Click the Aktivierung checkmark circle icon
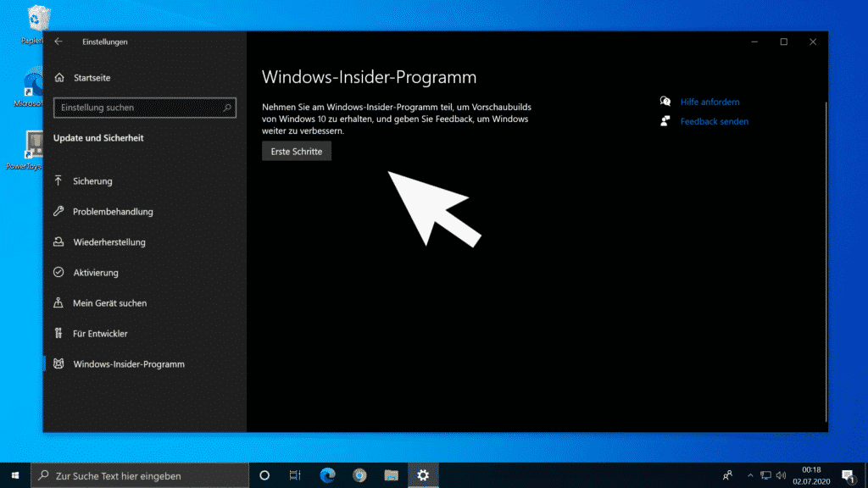 58,272
